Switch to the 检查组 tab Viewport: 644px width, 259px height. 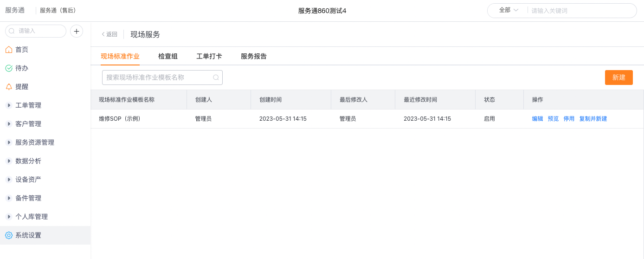tap(168, 56)
